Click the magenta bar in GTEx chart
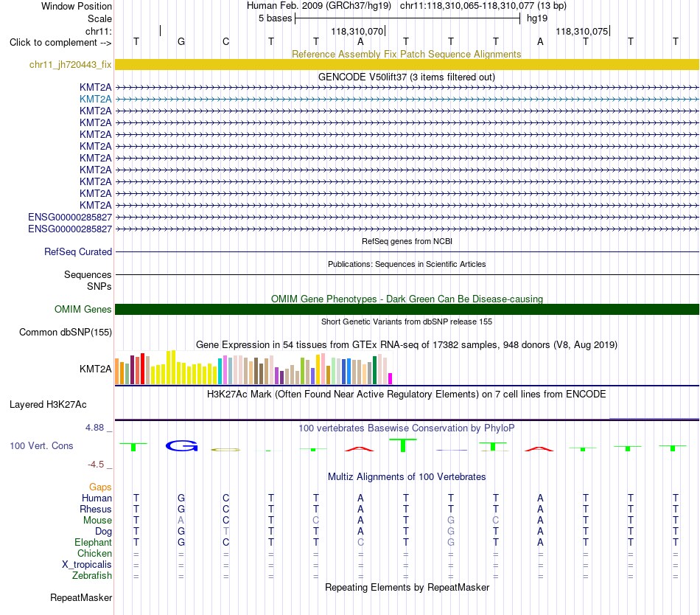 pos(391,379)
